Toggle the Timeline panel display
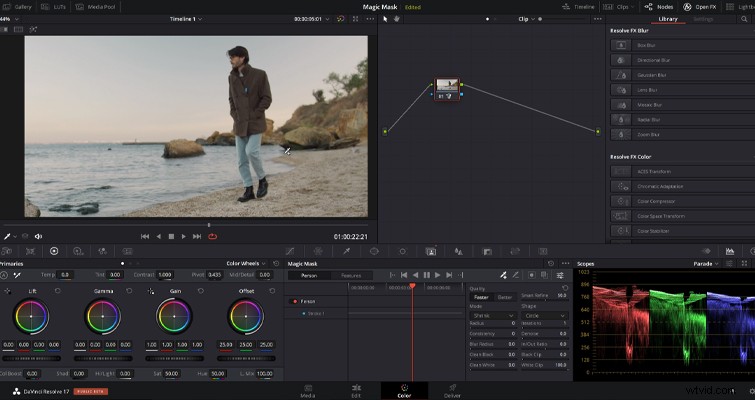 coord(578,7)
